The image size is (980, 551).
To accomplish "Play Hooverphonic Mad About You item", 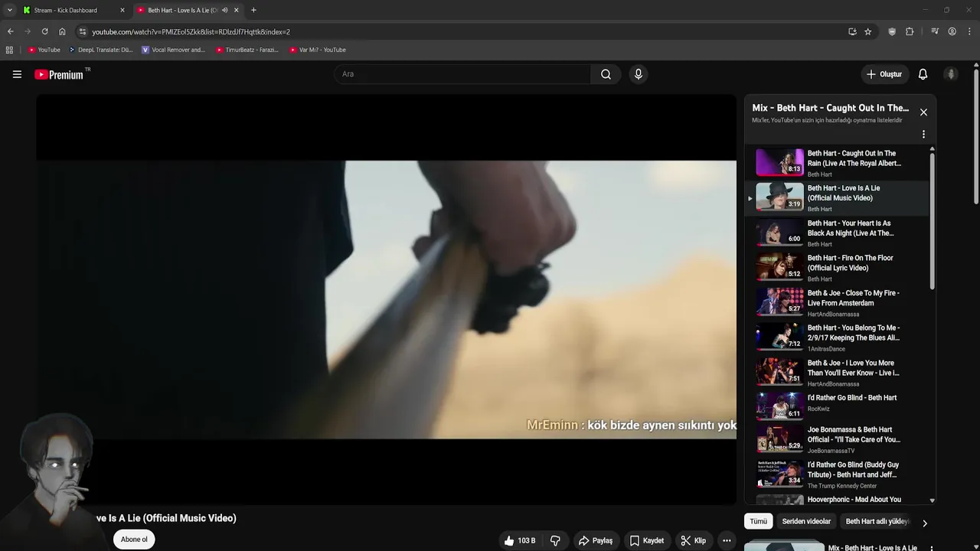I will tap(837, 500).
